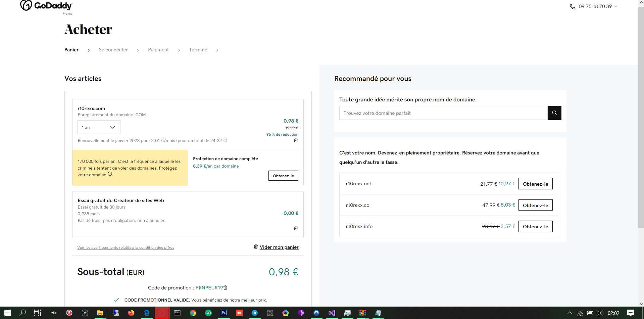The image size is (644, 319).
Task: Open the Windows Start menu
Action: pos(7,313)
